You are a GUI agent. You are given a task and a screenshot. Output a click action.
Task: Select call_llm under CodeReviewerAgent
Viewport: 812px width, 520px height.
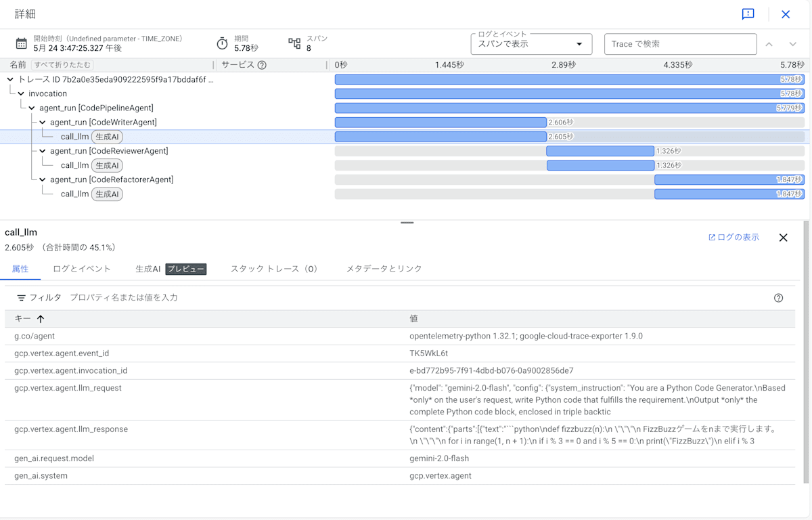pos(74,165)
